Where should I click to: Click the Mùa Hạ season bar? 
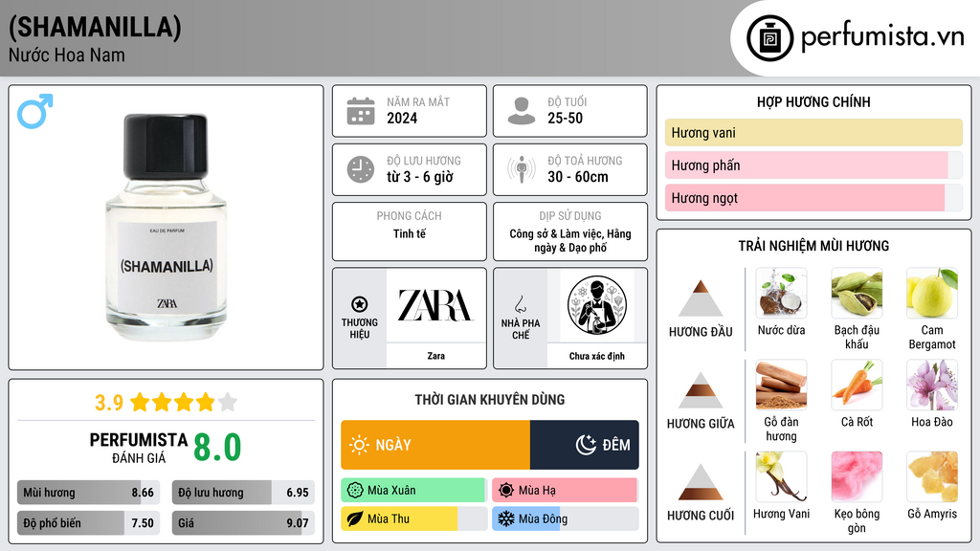click(x=565, y=491)
